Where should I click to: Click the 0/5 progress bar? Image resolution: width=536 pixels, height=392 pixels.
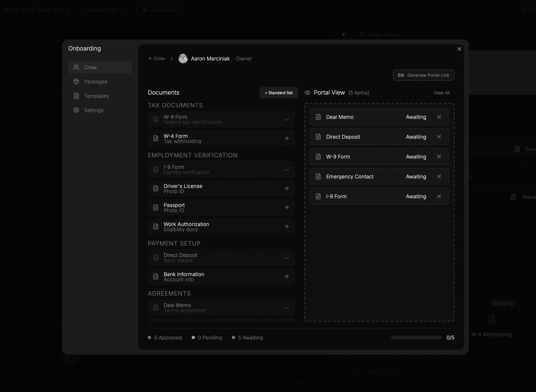coord(416,338)
